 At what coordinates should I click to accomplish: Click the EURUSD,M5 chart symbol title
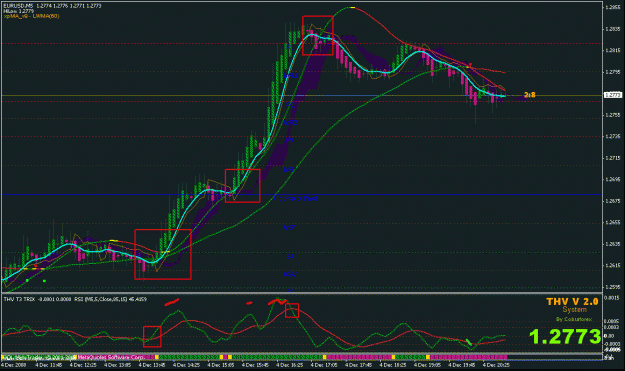pyautogui.click(x=19, y=6)
